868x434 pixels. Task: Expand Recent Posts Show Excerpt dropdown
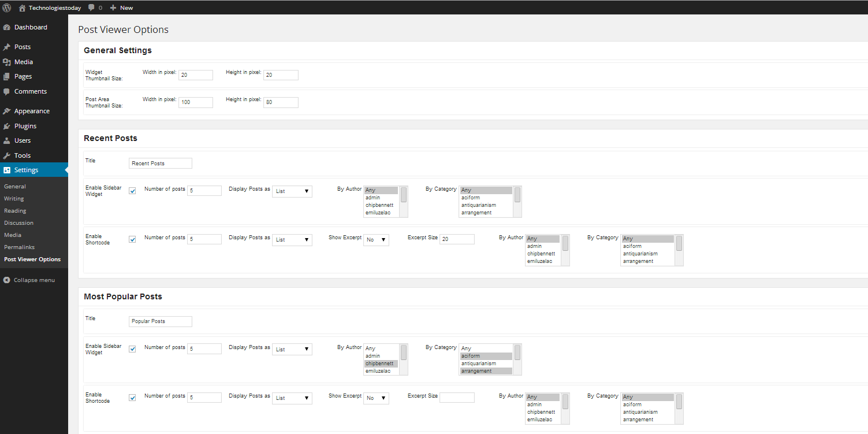[376, 240]
